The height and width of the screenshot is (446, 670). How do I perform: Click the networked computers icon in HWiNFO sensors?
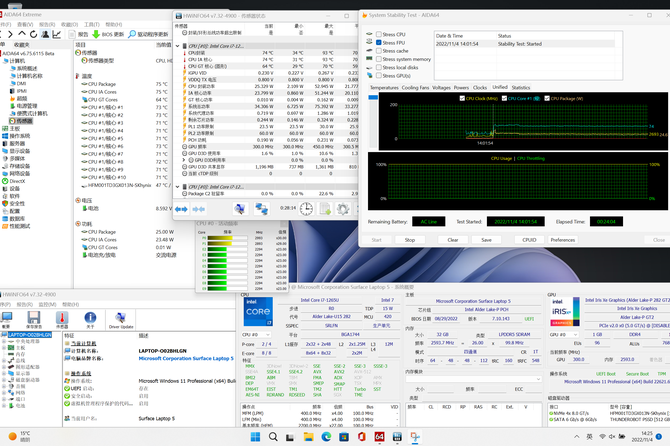tap(262, 209)
